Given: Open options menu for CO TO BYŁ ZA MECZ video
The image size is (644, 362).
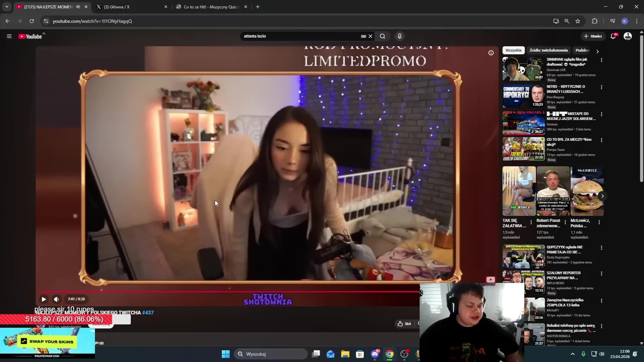Looking at the screenshot, I should (601, 140).
